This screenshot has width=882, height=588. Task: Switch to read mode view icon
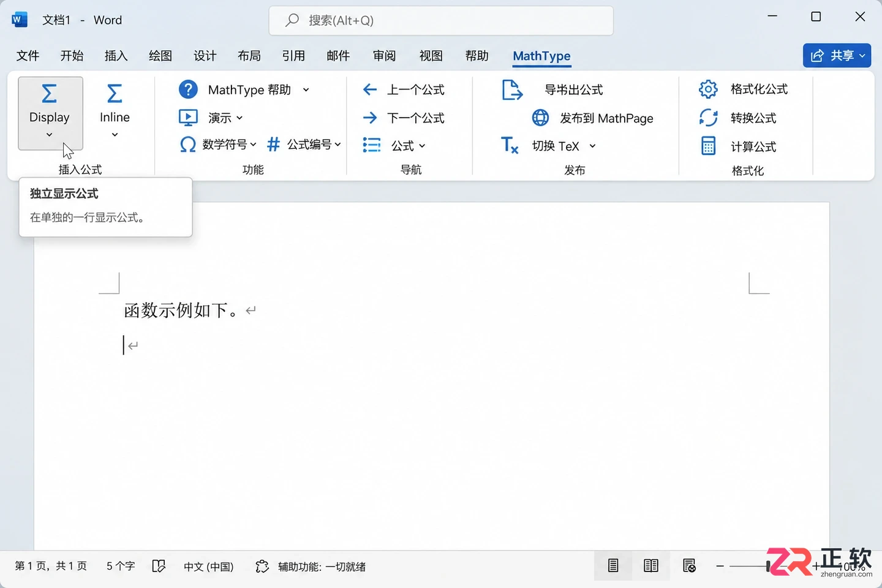(651, 565)
